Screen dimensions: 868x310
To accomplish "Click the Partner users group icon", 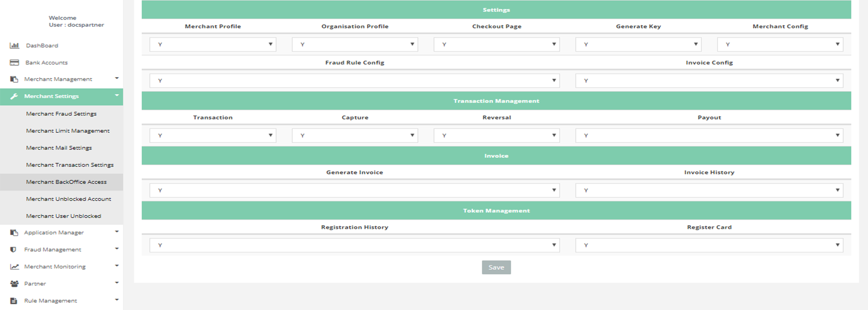I will [x=15, y=284].
